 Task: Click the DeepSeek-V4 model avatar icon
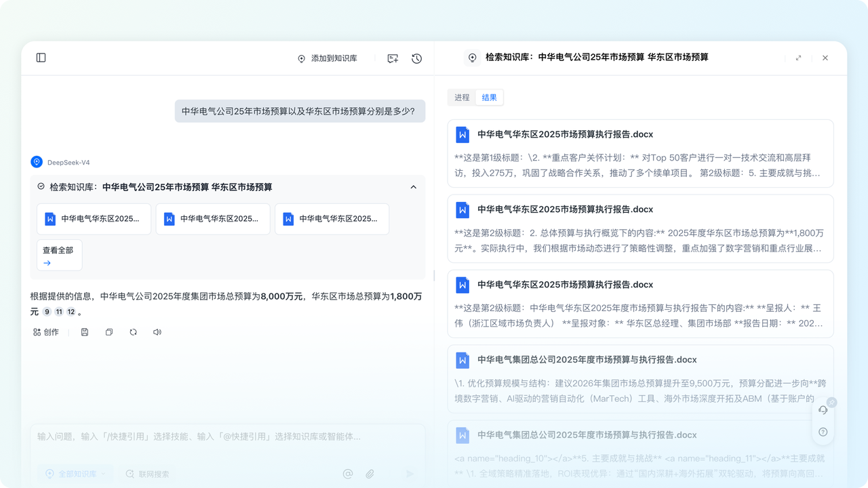click(37, 162)
